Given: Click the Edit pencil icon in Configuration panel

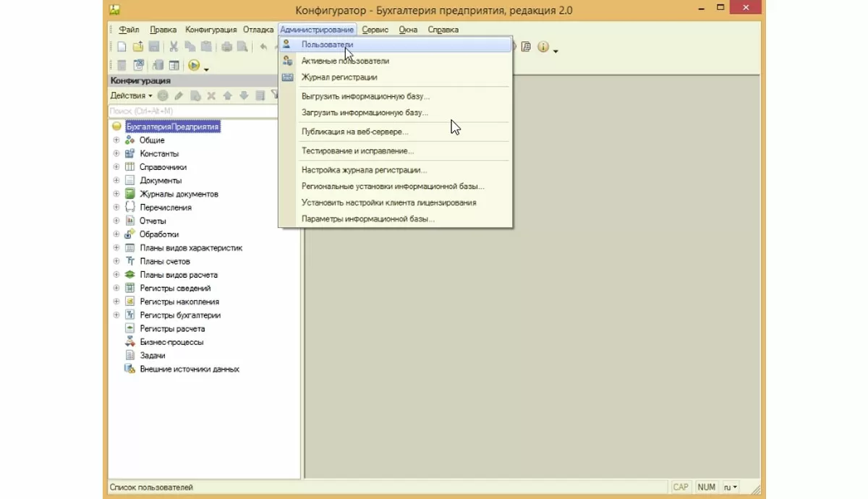Looking at the screenshot, I should point(179,95).
